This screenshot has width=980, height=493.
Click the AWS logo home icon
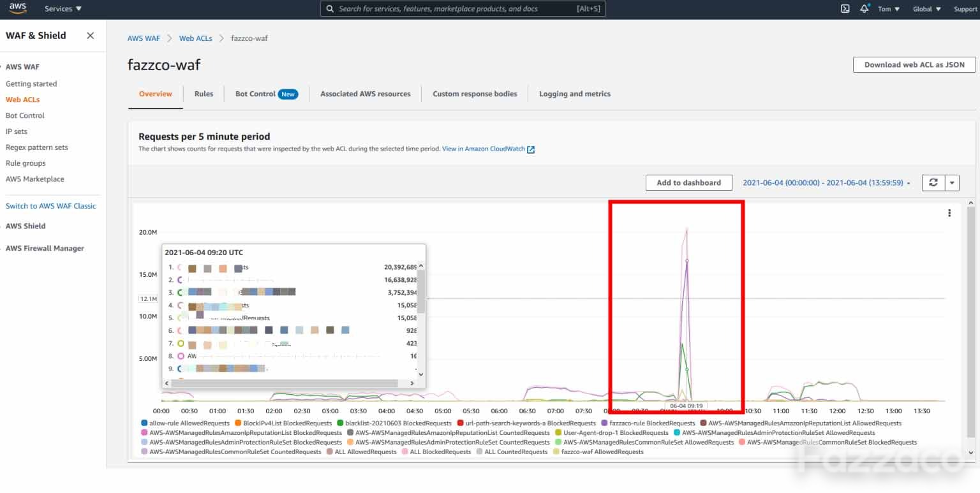tap(18, 9)
